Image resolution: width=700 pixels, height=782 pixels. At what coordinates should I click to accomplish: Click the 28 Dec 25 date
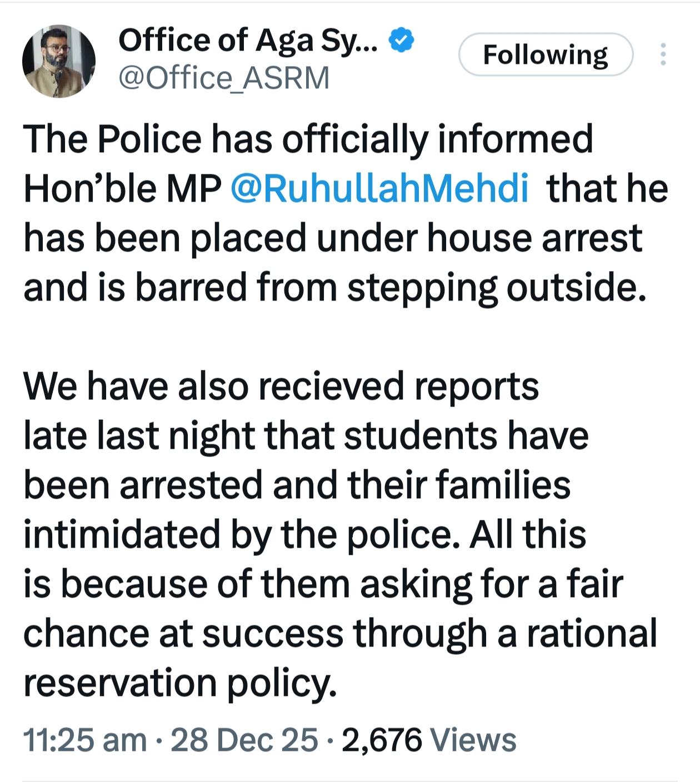(x=244, y=740)
